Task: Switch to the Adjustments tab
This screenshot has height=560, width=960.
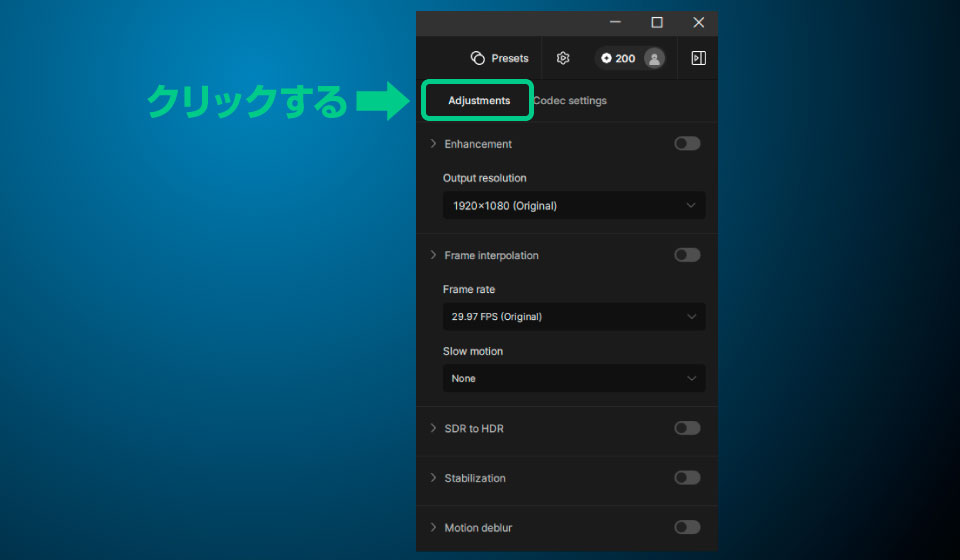Action: coord(479,100)
